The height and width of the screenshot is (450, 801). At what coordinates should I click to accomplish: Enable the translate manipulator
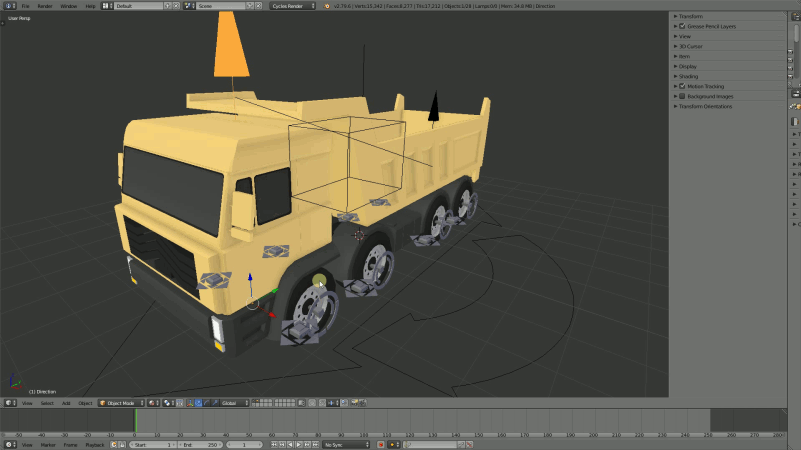coord(198,403)
